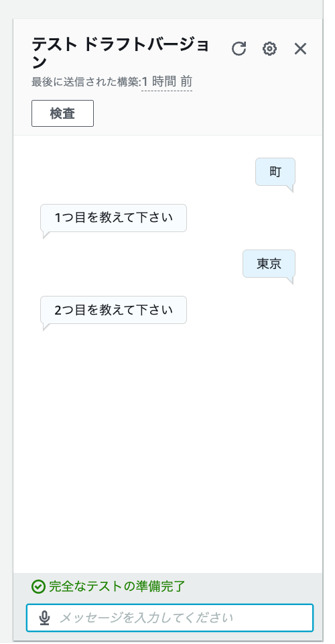Click the gray footer bar beside status text
The image size is (335, 644).
[x=254, y=586]
